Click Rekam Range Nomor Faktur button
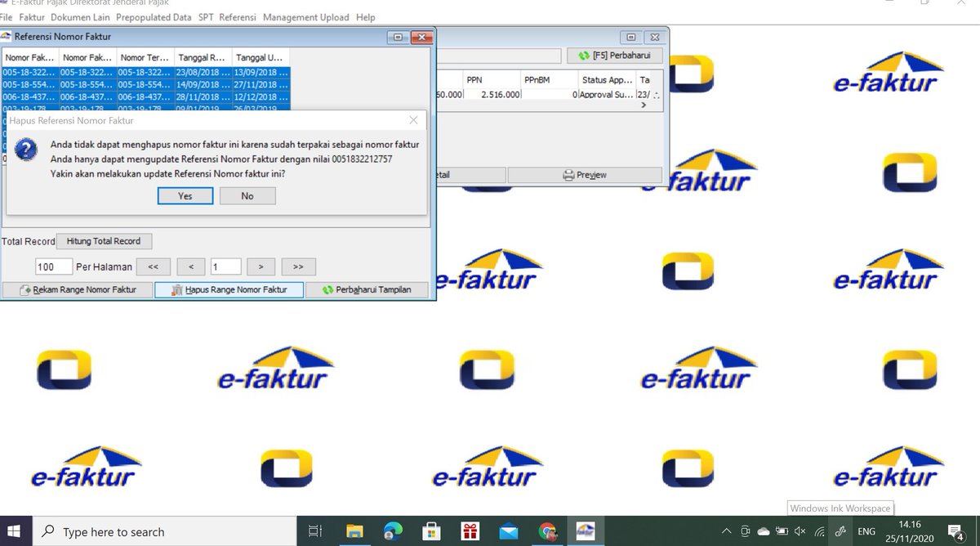Image resolution: width=980 pixels, height=546 pixels. coord(77,289)
